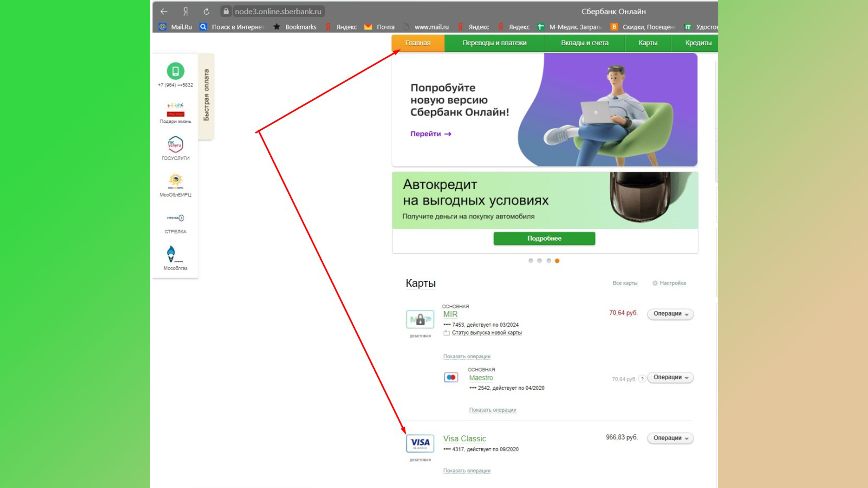The height and width of the screenshot is (488, 868).
Task: Select the first banner carousel dot
Action: tap(531, 261)
